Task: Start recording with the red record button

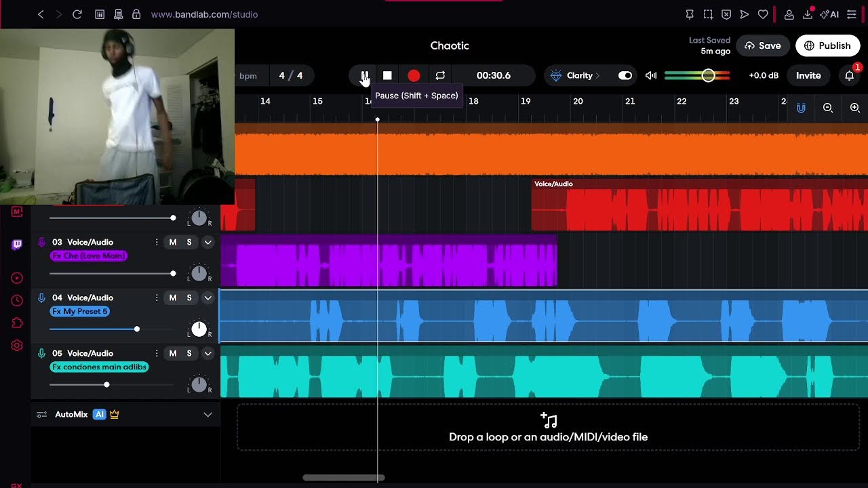Action: click(414, 75)
